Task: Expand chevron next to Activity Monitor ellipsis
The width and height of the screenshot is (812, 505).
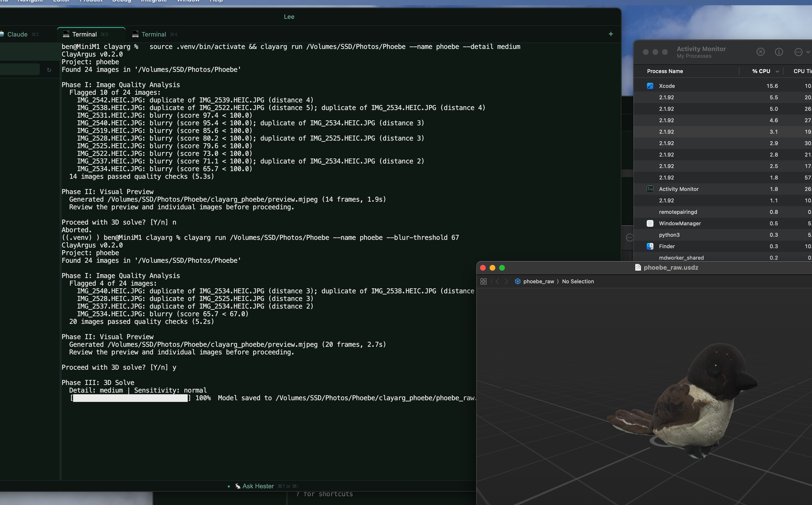Action: click(x=808, y=52)
